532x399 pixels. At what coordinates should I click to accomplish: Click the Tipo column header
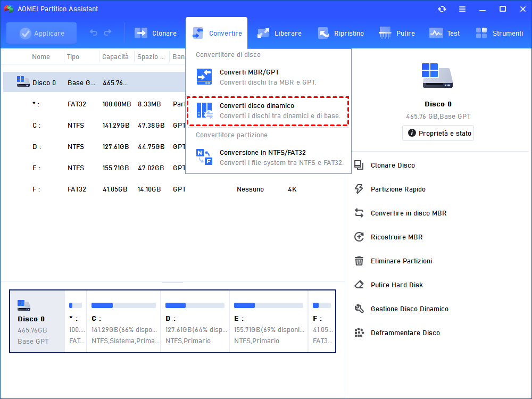(x=73, y=57)
